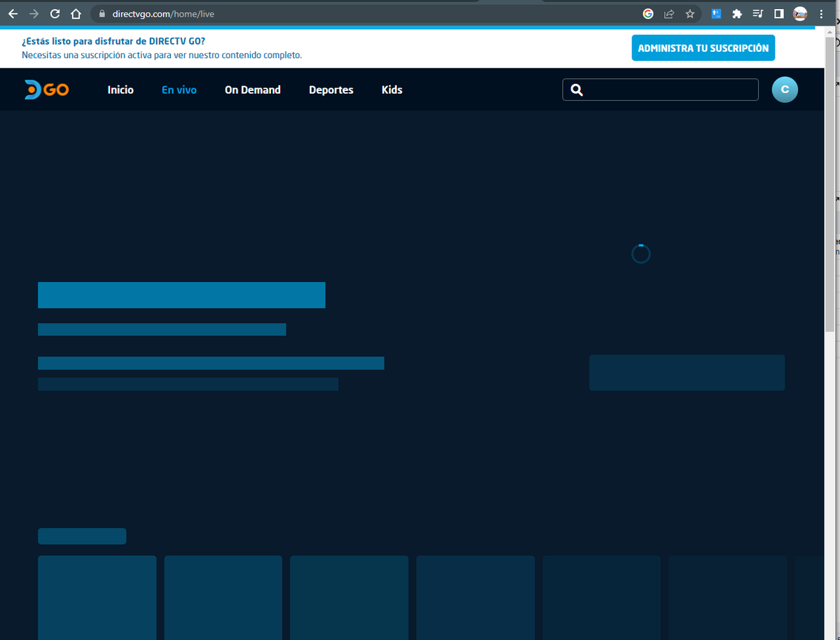840x640 pixels.
Task: Go back with the browser back arrow
Action: [13, 14]
